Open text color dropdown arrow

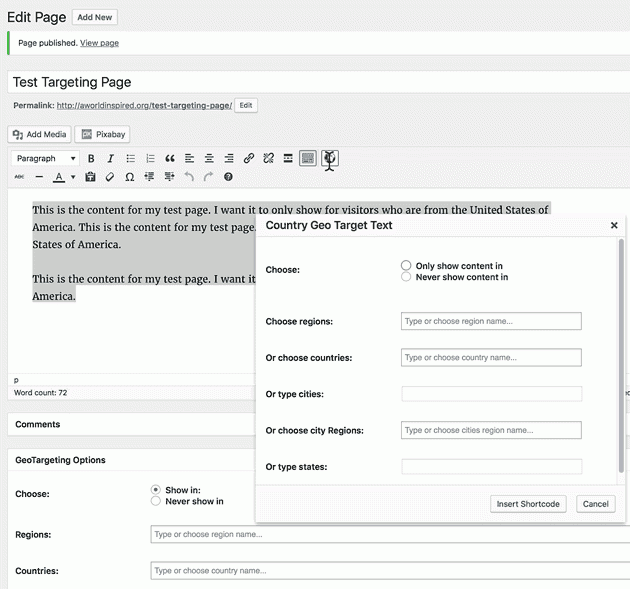(73, 177)
